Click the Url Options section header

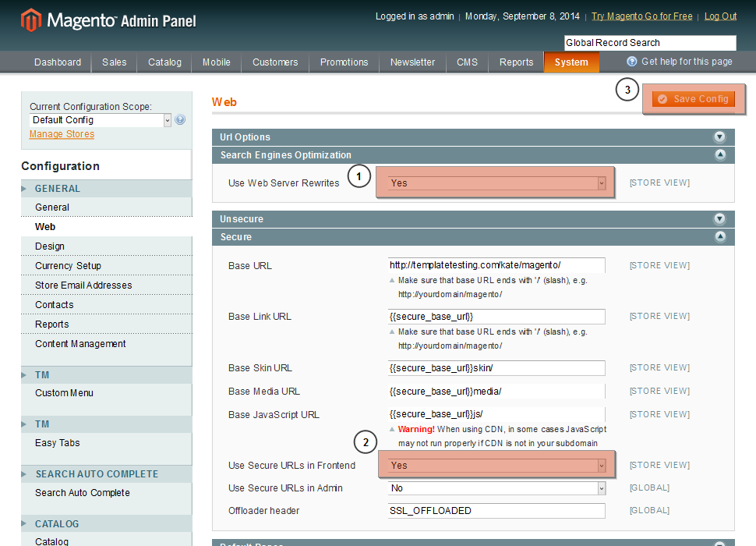tap(473, 137)
